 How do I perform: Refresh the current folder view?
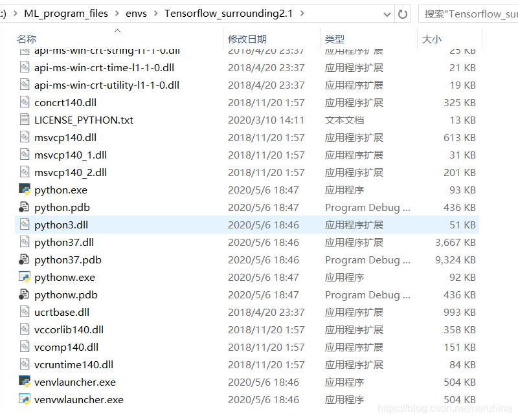[402, 14]
